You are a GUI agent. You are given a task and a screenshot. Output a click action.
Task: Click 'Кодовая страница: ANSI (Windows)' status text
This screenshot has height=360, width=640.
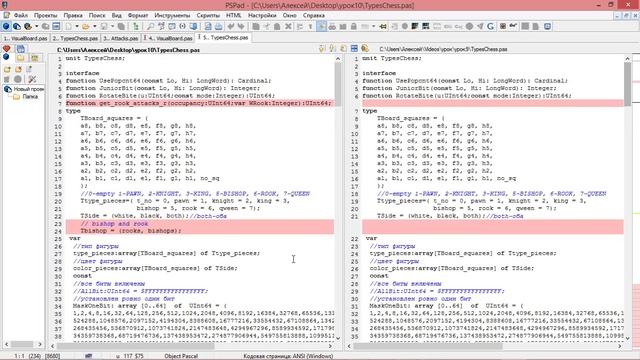[288, 356]
